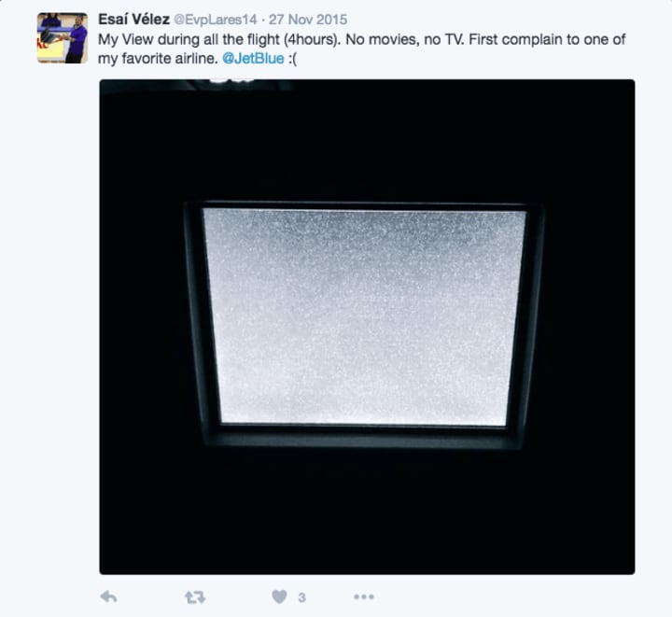Click the like count number 3
The image size is (672, 617).
click(x=301, y=597)
